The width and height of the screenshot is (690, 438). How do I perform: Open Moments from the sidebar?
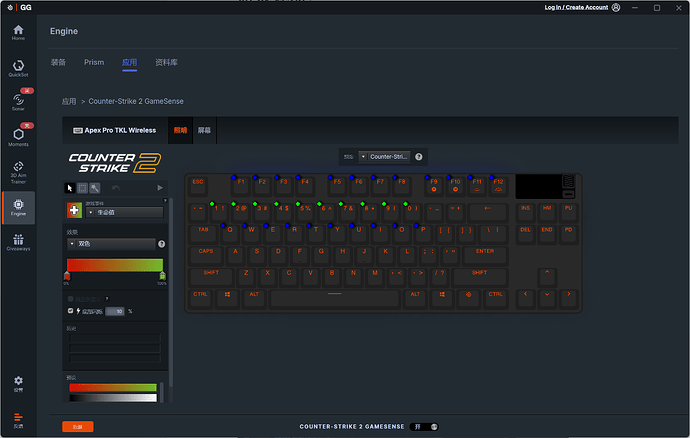18,136
